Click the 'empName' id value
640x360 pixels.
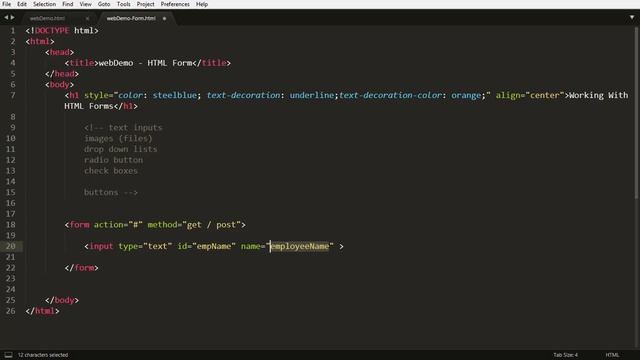(214, 246)
